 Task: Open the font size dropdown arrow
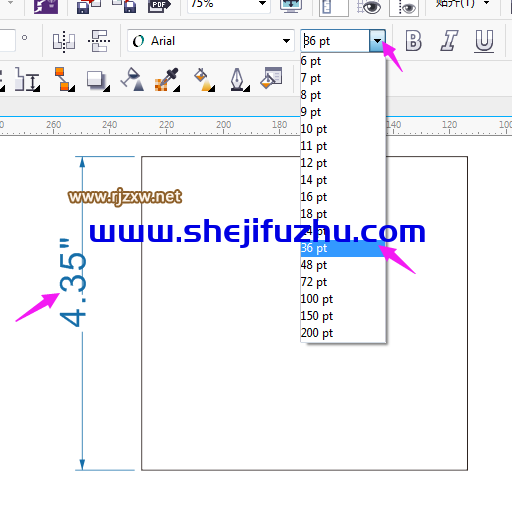pyautogui.click(x=377, y=41)
